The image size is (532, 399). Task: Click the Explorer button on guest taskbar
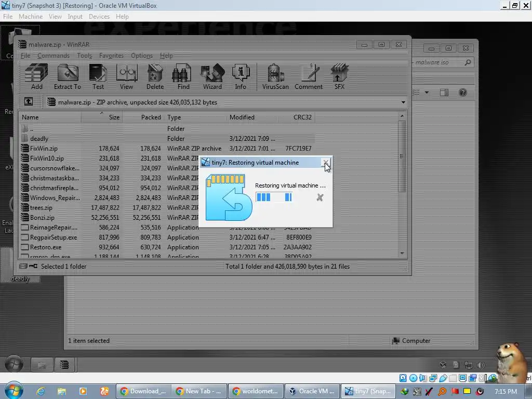click(42, 365)
